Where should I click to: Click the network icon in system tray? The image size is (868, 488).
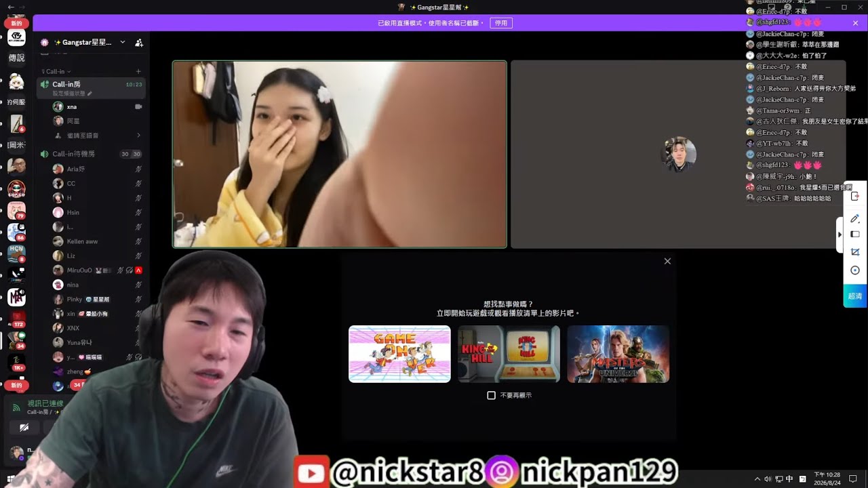[x=778, y=479]
